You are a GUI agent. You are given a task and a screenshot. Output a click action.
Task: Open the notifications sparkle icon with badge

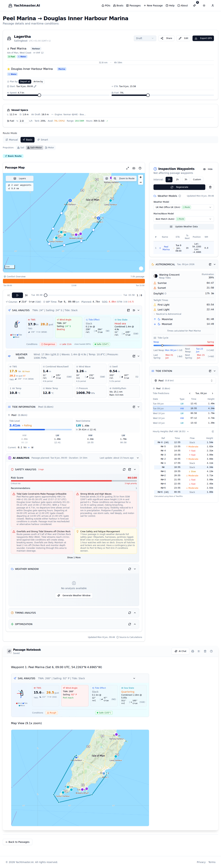[195, 5]
